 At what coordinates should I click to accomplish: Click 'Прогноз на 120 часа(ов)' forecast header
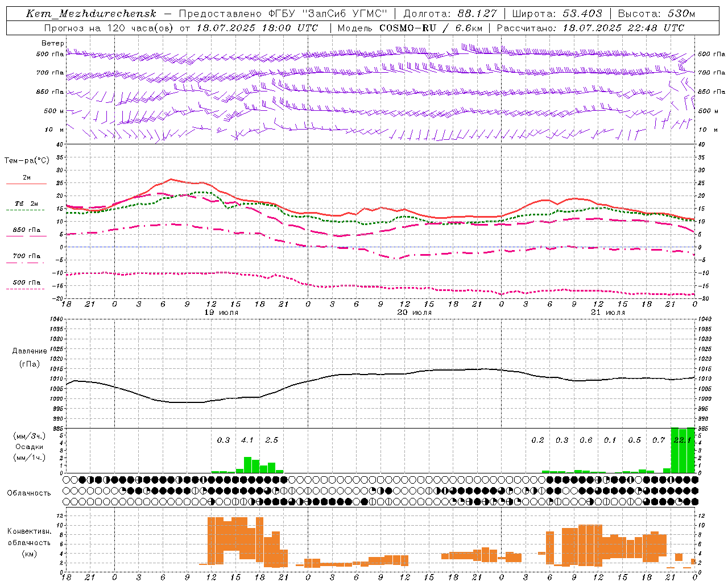pyautogui.click(x=109, y=28)
